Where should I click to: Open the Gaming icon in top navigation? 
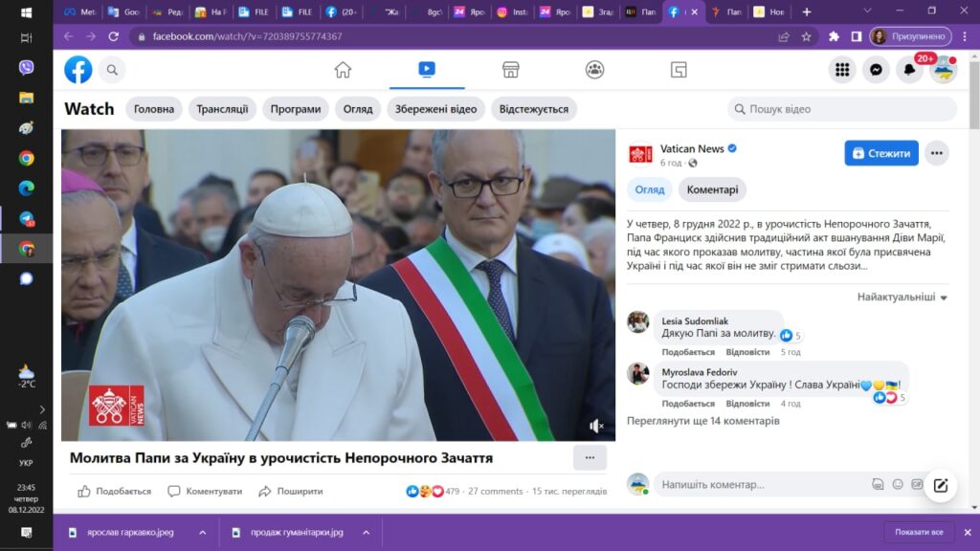point(679,70)
